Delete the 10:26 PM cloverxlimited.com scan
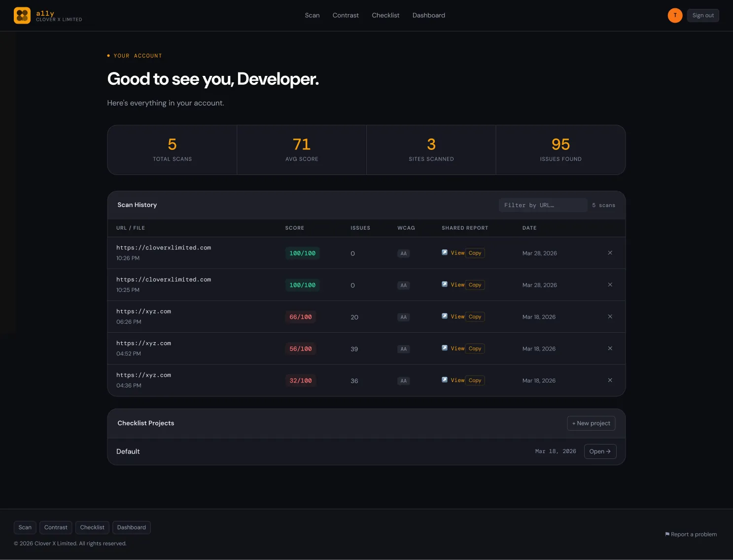Viewport: 733px width, 560px height. (x=610, y=253)
